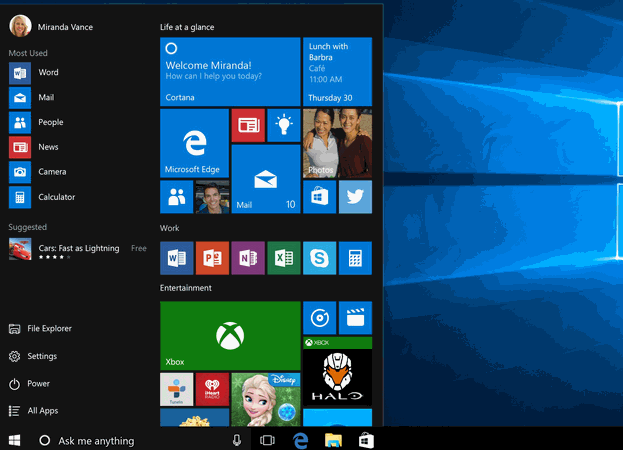The height and width of the screenshot is (450, 623).
Task: Open Store from the taskbar
Action: tap(366, 440)
